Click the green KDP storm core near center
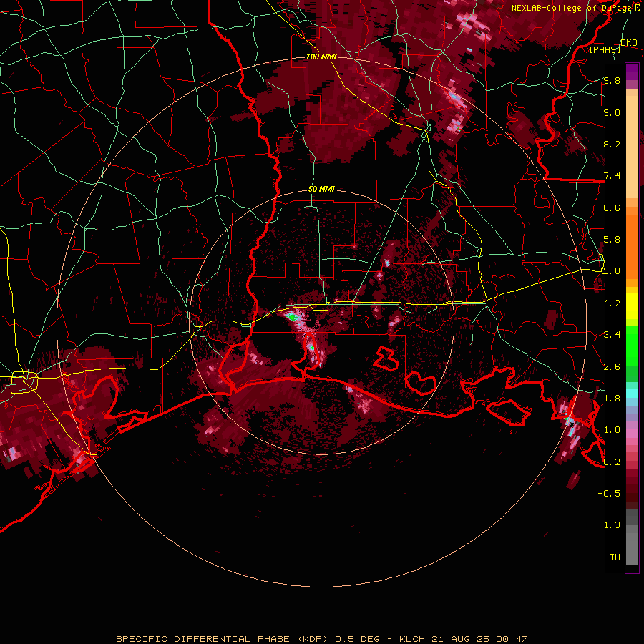The image size is (644, 644). [x=292, y=317]
